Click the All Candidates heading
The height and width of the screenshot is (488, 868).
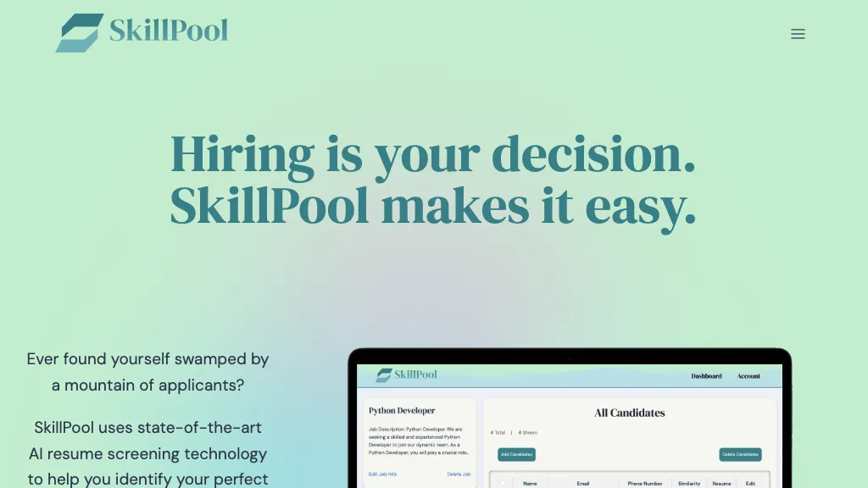pyautogui.click(x=629, y=413)
